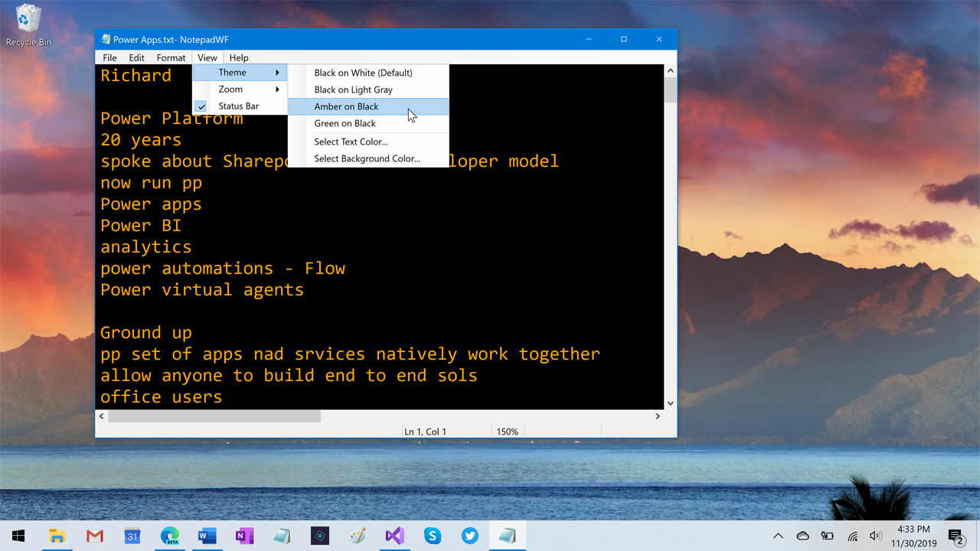
Task: Toggle the Status Bar checkmark option
Action: point(239,106)
